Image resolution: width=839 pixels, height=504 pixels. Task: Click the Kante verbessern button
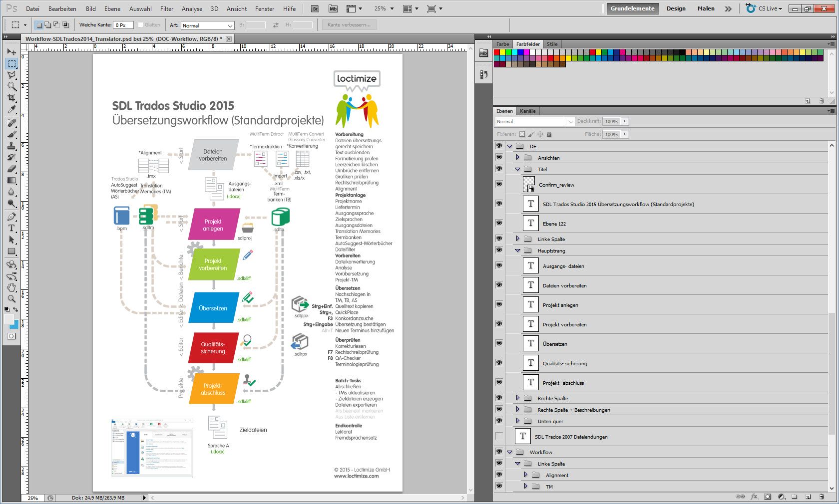349,25
